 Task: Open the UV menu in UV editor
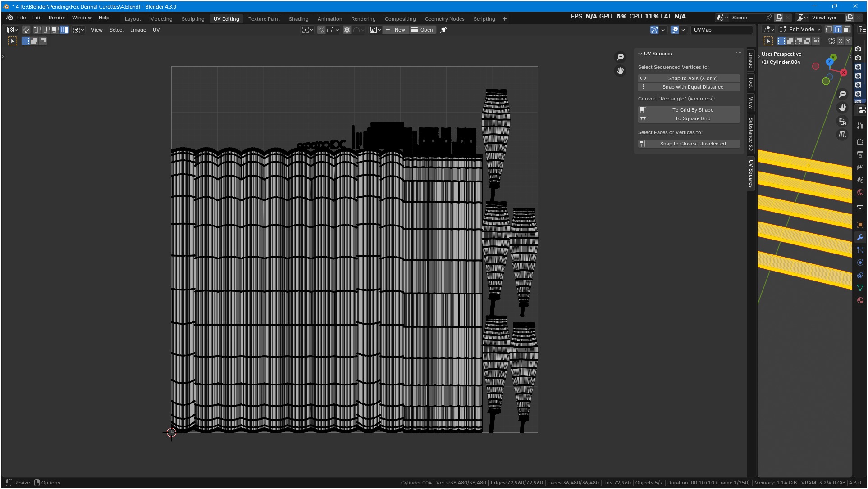point(156,30)
